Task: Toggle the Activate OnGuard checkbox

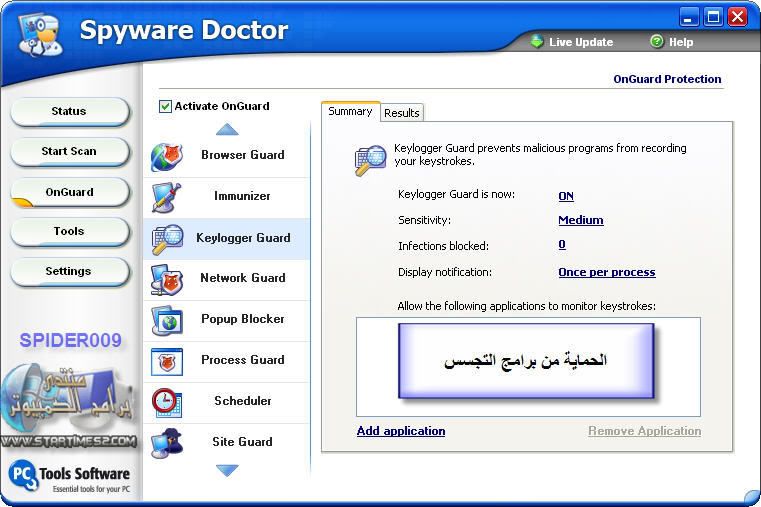Action: pyautogui.click(x=165, y=106)
